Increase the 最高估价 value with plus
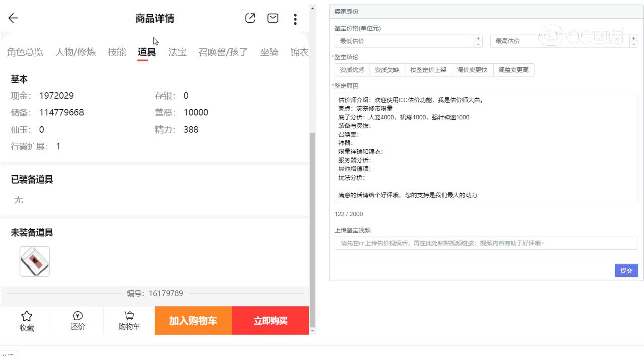This screenshot has width=644, height=356. pyautogui.click(x=634, y=38)
